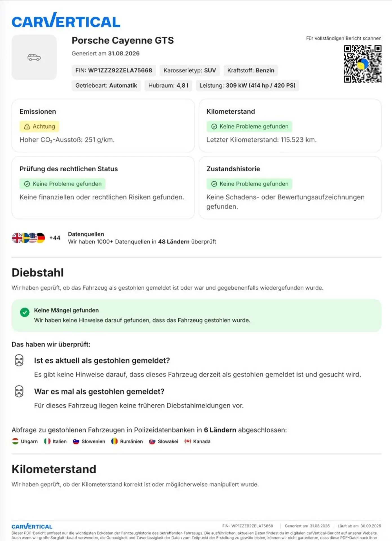Select the Kraftstoff Benzin chip
This screenshot has width=392, height=541.
tap(251, 70)
